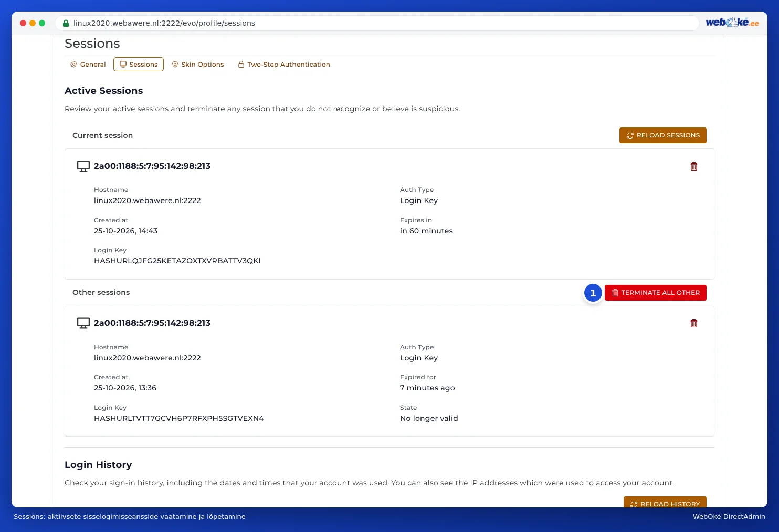Open the Two-Step Authentication tab
Image resolution: width=779 pixels, height=532 pixels.
pyautogui.click(x=284, y=65)
